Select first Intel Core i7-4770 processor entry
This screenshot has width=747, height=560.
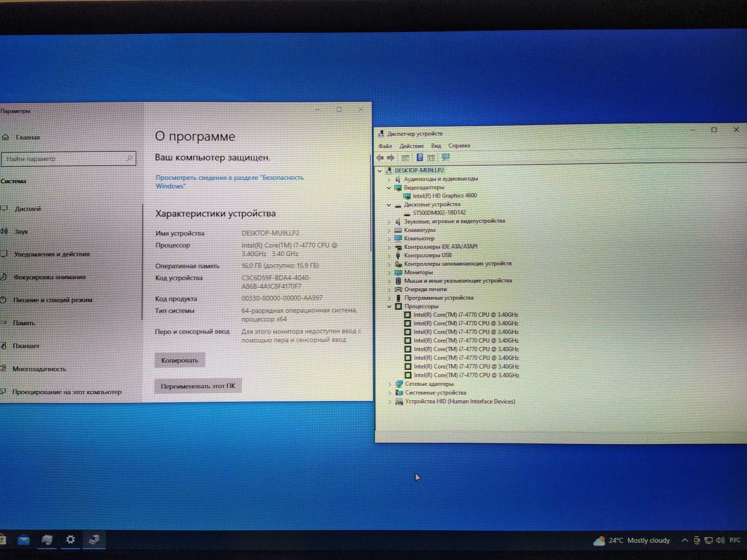pyautogui.click(x=466, y=315)
